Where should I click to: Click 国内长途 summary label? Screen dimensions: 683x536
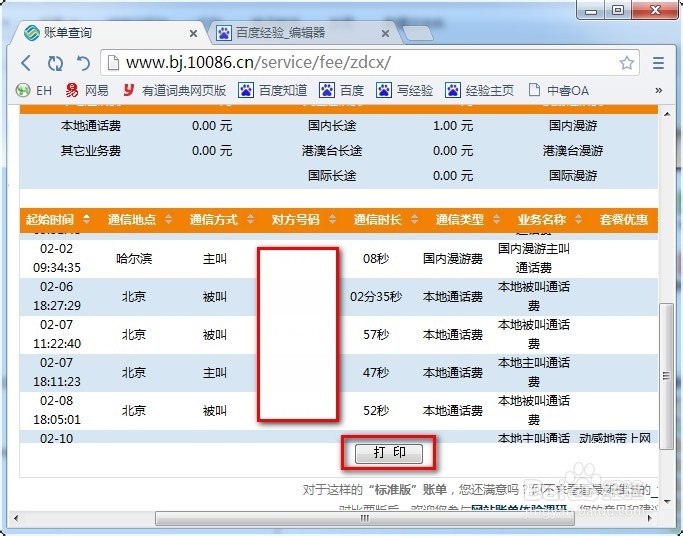click(x=332, y=126)
